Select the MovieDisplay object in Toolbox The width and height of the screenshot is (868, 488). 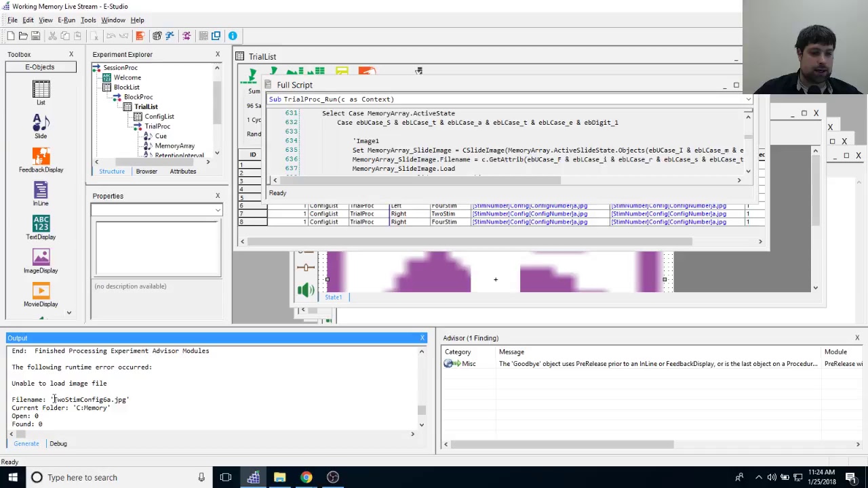point(41,295)
